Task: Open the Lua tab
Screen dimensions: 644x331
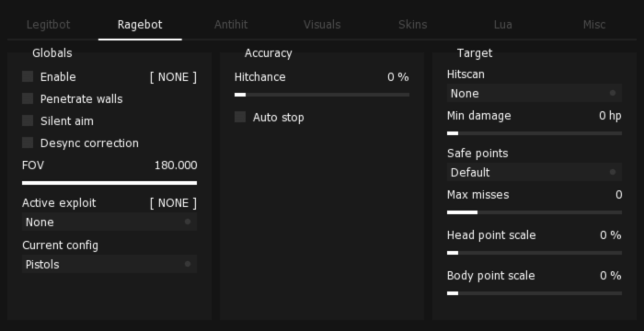Action: pyautogui.click(x=503, y=25)
